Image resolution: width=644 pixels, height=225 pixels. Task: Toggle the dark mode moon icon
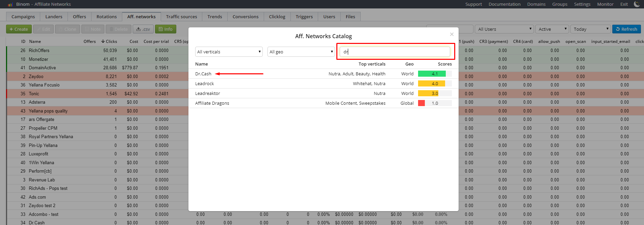[637, 4]
